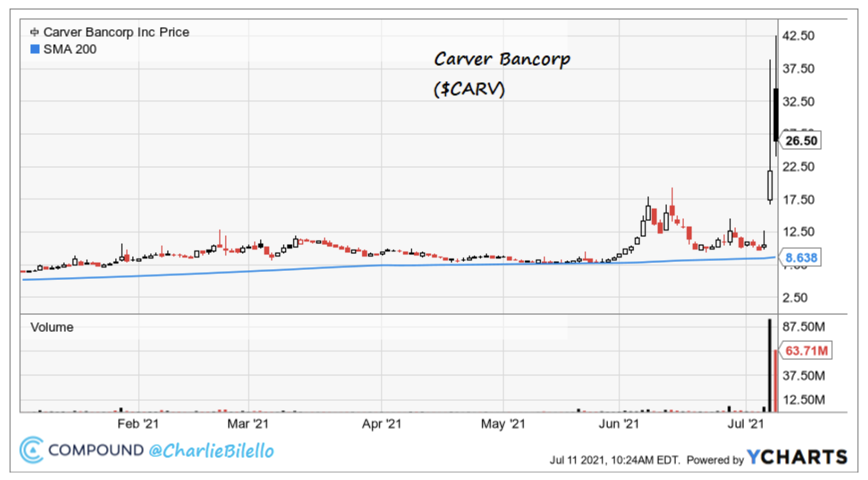Image resolution: width=868 pixels, height=480 pixels.
Task: Click the large black candlestick at the chart peak
Action: pyautogui.click(x=776, y=114)
